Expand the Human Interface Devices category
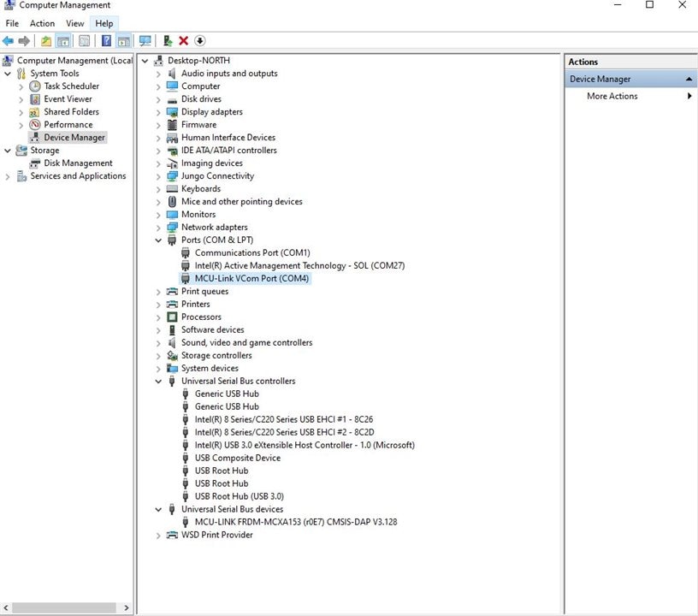 (158, 138)
